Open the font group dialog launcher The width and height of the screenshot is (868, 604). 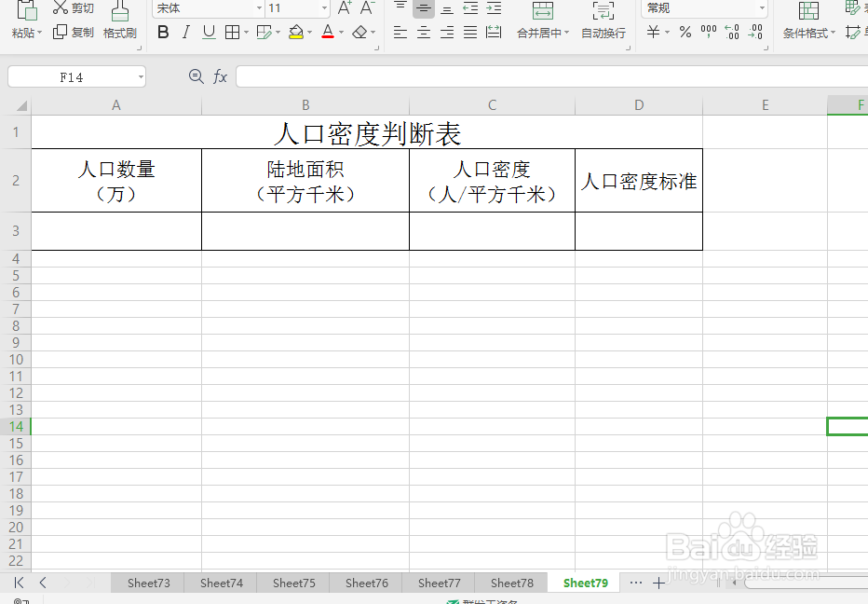point(377,48)
